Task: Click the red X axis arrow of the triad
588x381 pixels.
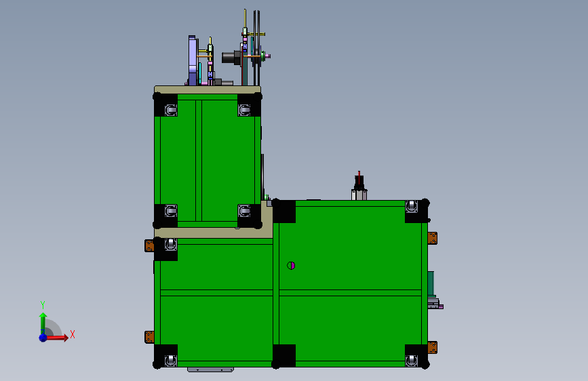Action: tap(57, 338)
